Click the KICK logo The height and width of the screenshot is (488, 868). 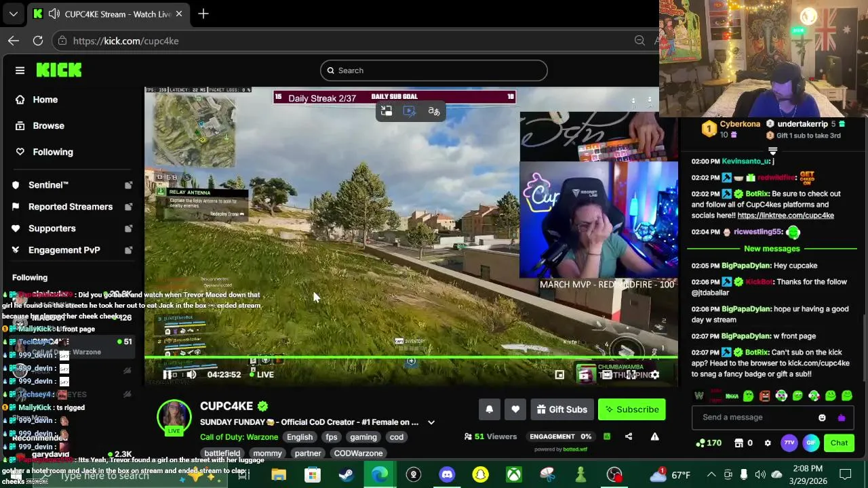59,70
